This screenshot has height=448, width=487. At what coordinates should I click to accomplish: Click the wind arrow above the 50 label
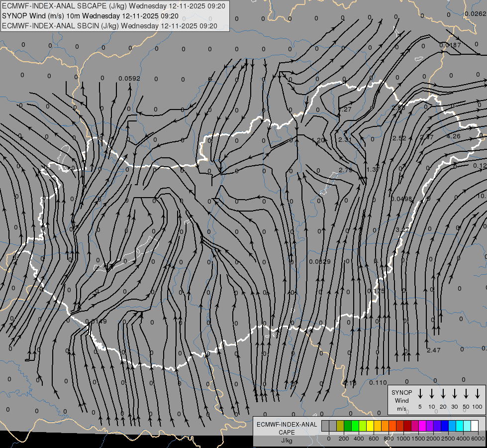click(x=466, y=394)
